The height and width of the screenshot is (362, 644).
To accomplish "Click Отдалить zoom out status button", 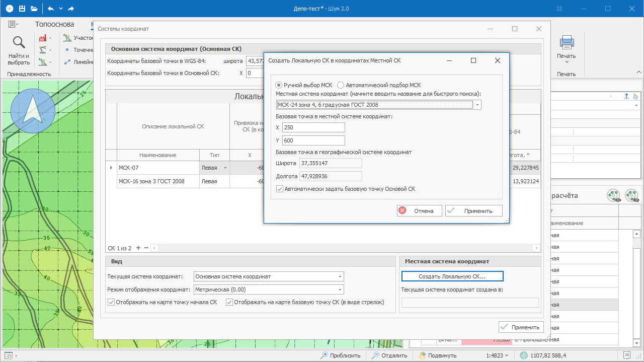I will click(x=389, y=355).
